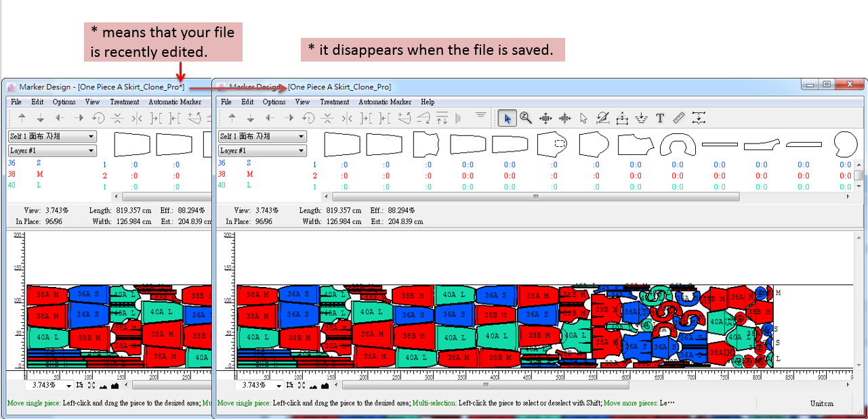
Task: Open the Help menu
Action: pyautogui.click(x=428, y=102)
